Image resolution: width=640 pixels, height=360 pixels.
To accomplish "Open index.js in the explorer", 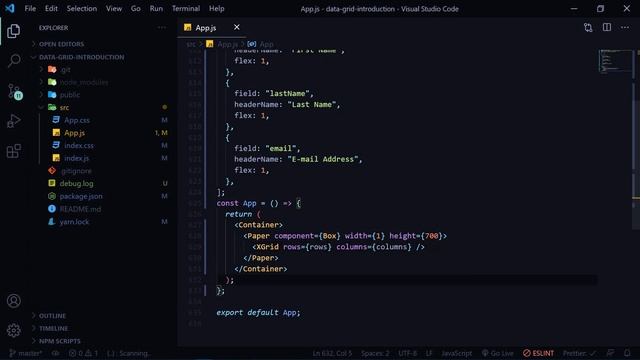I will [76, 158].
